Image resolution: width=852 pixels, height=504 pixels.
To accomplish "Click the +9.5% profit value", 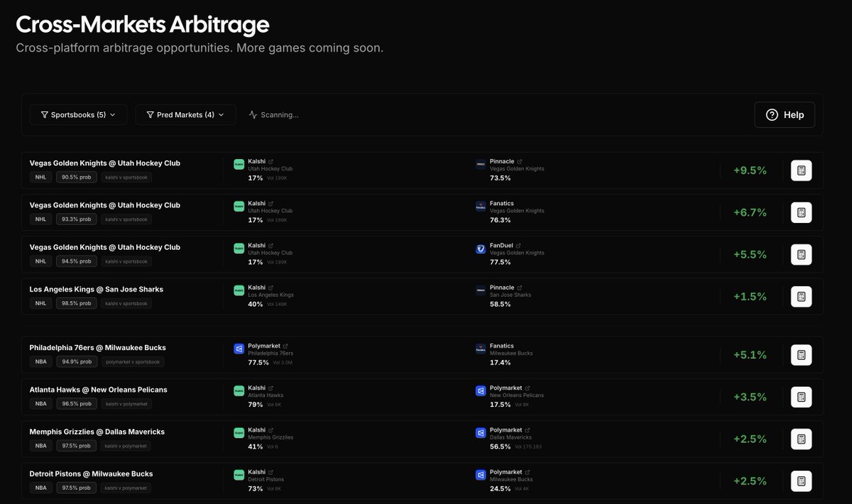I will pyautogui.click(x=750, y=170).
